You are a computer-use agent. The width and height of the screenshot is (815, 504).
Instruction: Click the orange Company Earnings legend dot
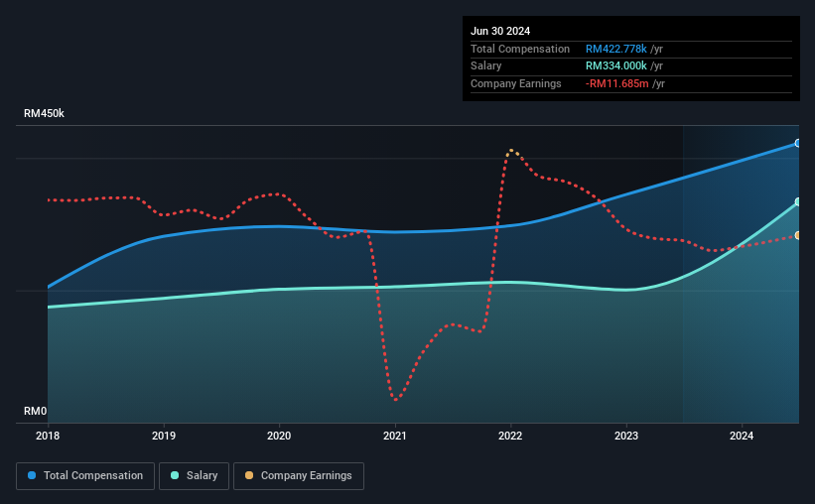pos(249,475)
